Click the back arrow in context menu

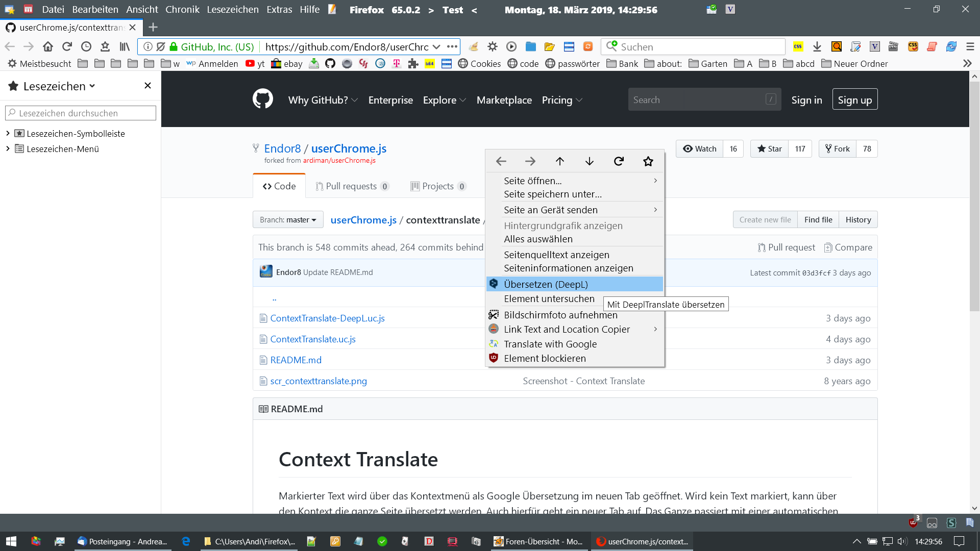point(501,161)
